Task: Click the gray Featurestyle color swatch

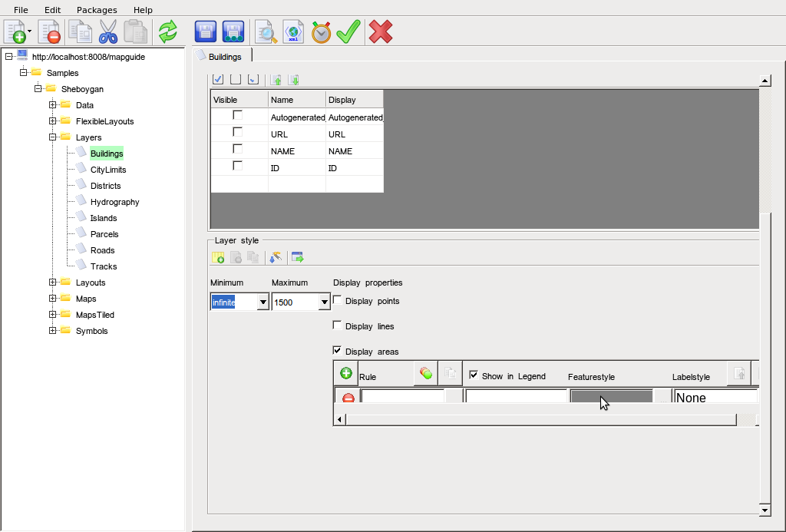Action: tap(611, 397)
